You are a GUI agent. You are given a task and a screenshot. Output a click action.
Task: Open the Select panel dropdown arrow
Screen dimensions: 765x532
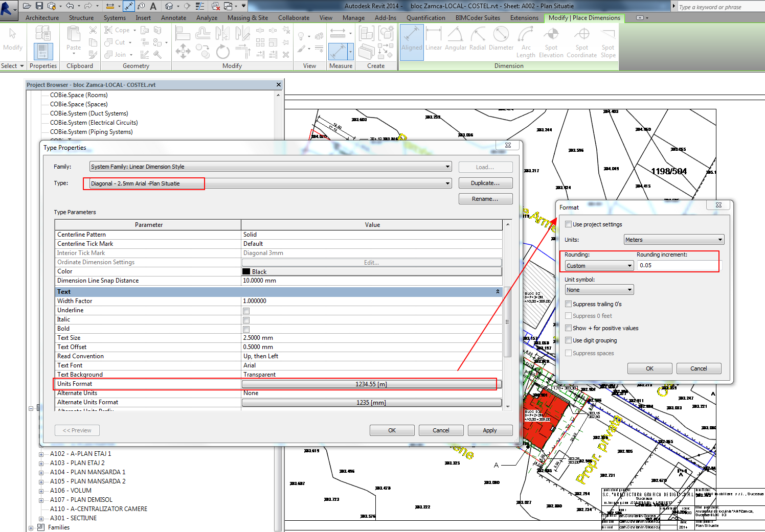[22, 66]
